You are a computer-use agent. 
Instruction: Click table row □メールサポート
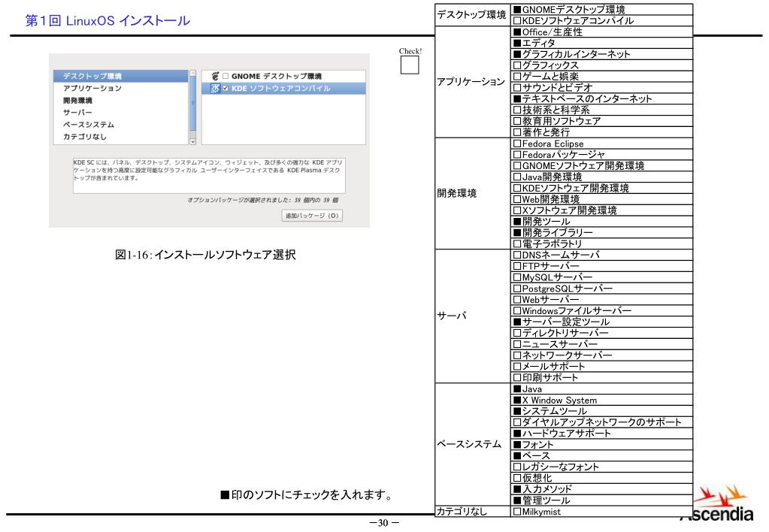point(602,366)
